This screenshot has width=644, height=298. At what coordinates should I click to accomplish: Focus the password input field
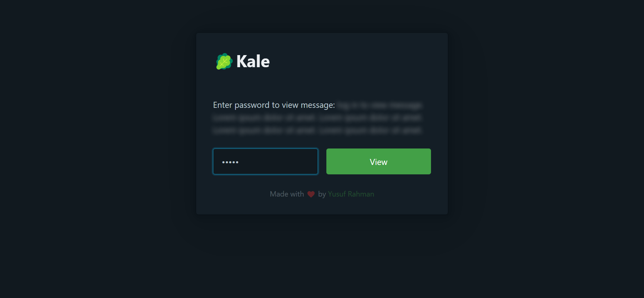(x=265, y=161)
